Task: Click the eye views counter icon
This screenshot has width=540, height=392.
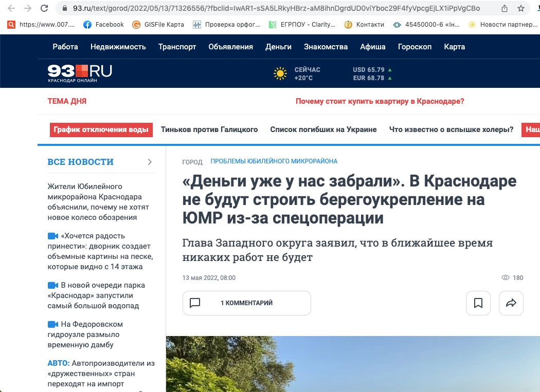Action: (506, 278)
